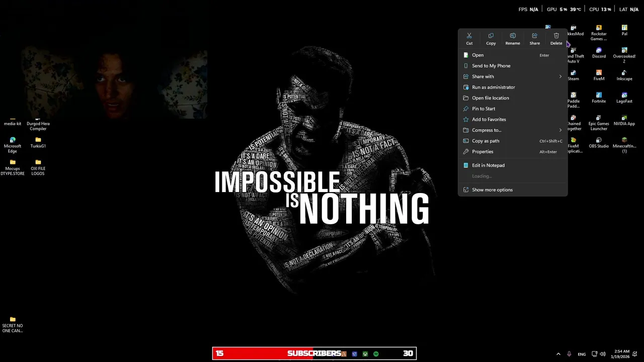Click the network tray icon
This screenshot has height=362, width=644.
point(594,354)
